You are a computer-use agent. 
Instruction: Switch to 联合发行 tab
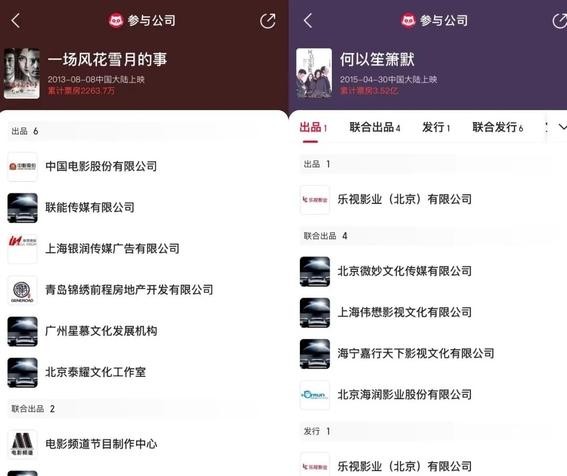point(498,127)
